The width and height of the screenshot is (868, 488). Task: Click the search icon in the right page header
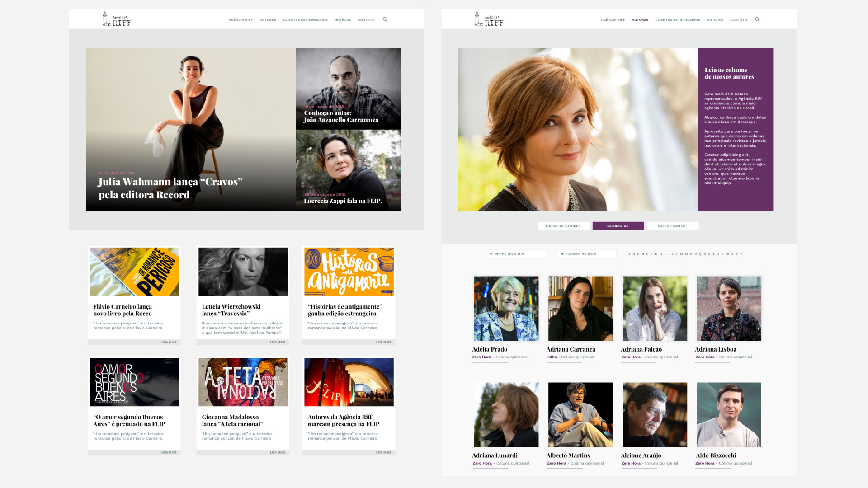tap(757, 19)
